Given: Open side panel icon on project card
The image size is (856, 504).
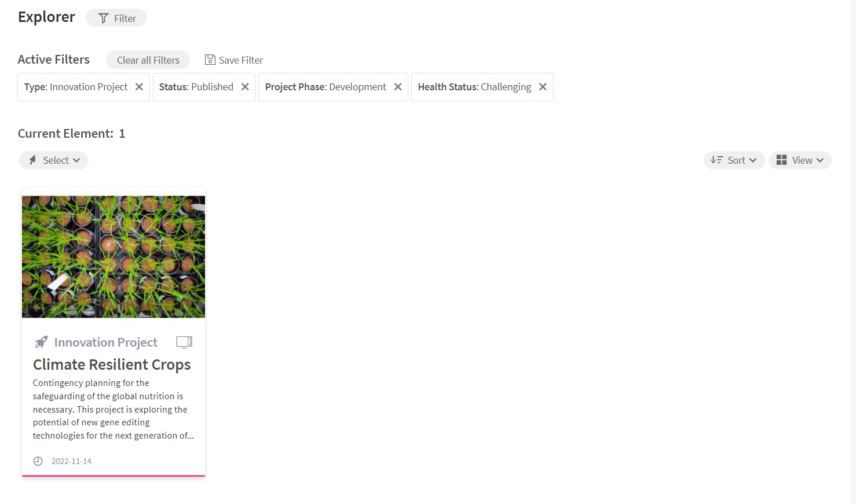Looking at the screenshot, I should 184,342.
